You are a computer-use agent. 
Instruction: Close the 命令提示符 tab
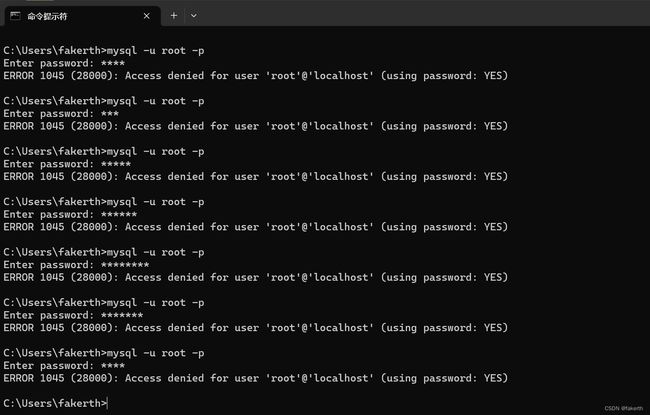146,16
